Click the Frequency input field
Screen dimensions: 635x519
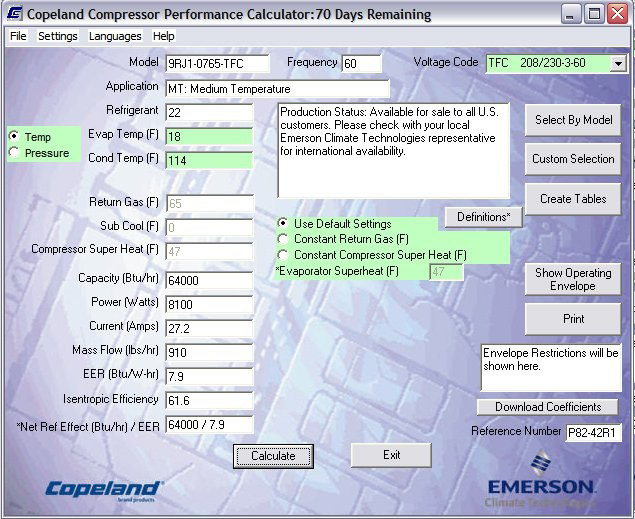[x=361, y=64]
